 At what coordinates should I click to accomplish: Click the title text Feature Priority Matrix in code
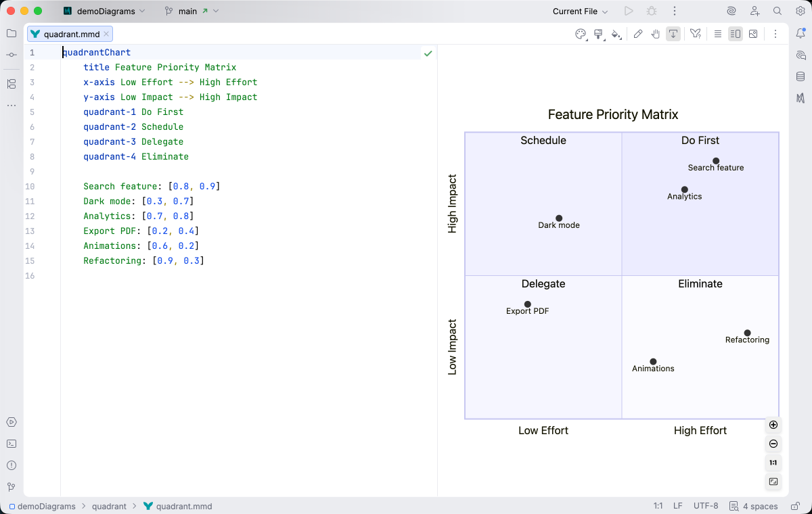click(x=176, y=67)
